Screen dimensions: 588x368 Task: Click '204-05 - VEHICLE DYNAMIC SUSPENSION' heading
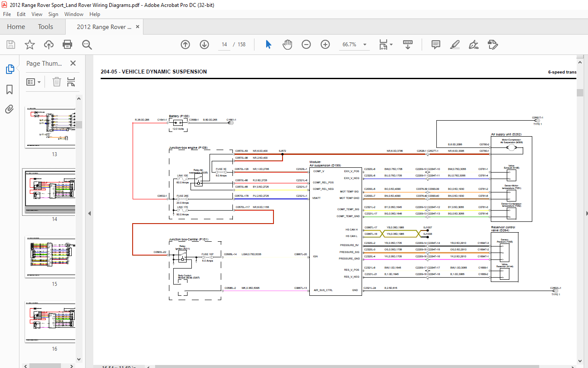[153, 72]
